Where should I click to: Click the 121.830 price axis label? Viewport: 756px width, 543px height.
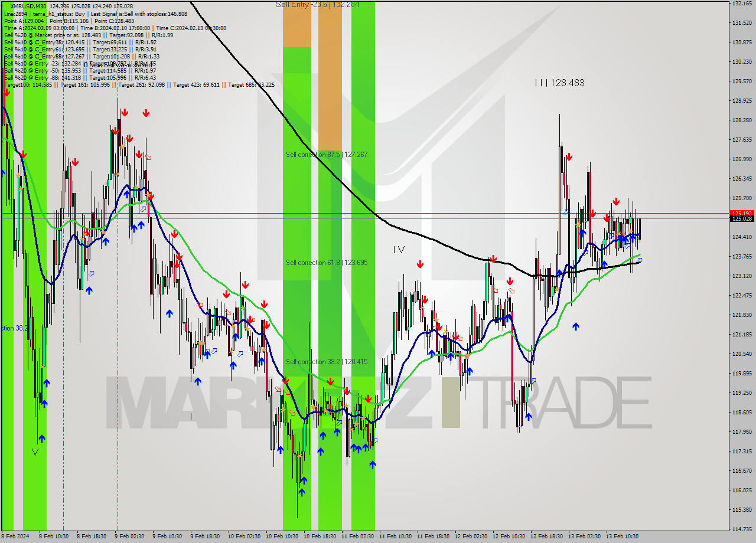(741, 315)
